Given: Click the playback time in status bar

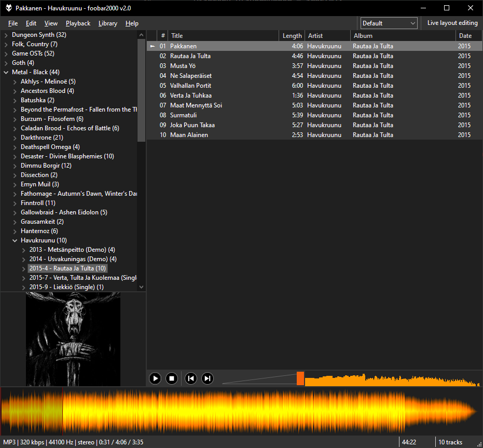Looking at the screenshot, I should 121,442.
